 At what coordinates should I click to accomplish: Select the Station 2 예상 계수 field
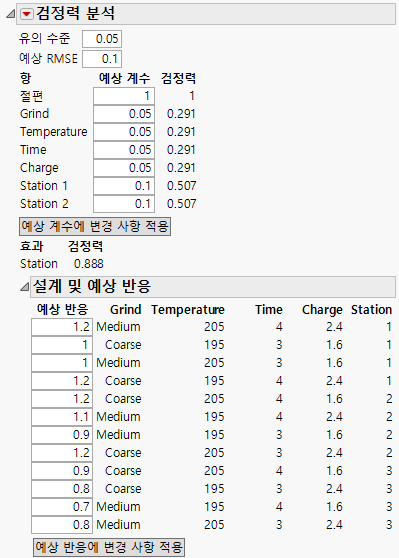124,204
